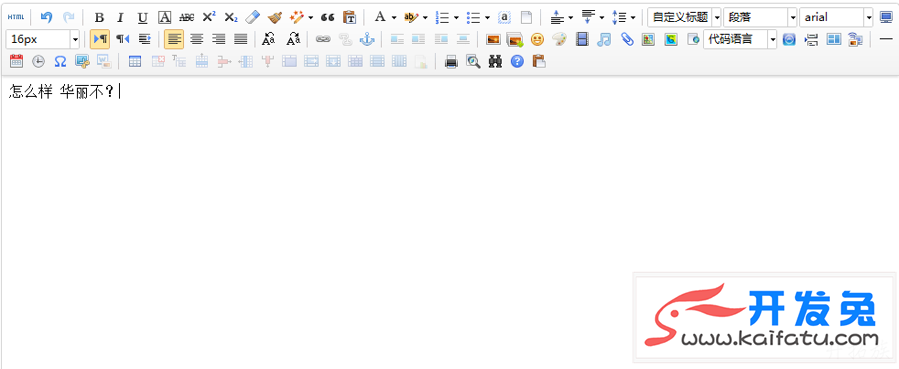Viewport: 899px width, 369px height.
Task: Toggle center alignment
Action: point(197,39)
